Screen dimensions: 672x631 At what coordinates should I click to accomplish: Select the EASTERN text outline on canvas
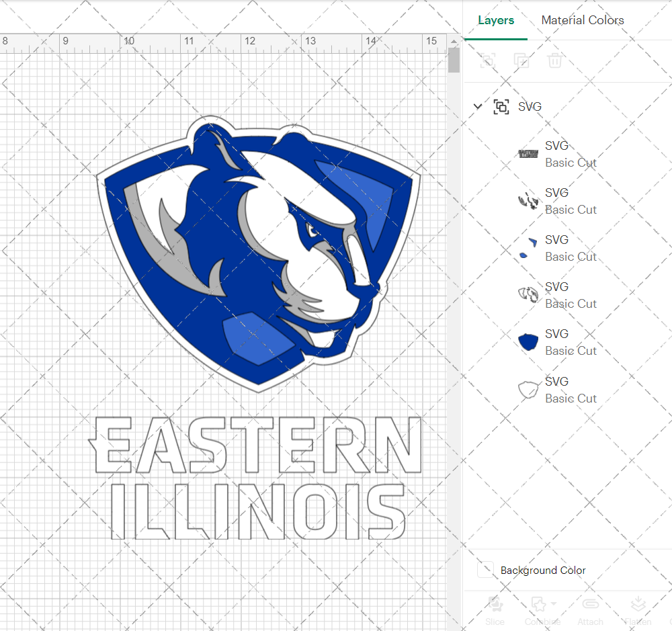(x=255, y=445)
